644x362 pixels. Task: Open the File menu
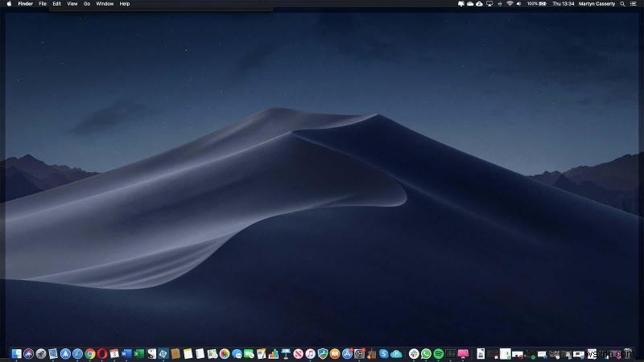[43, 4]
